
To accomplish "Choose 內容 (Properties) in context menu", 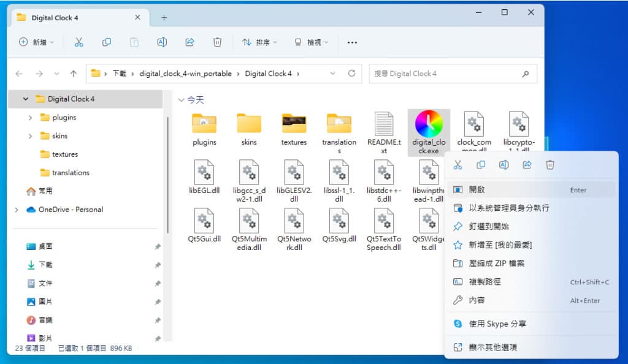I will point(532,300).
